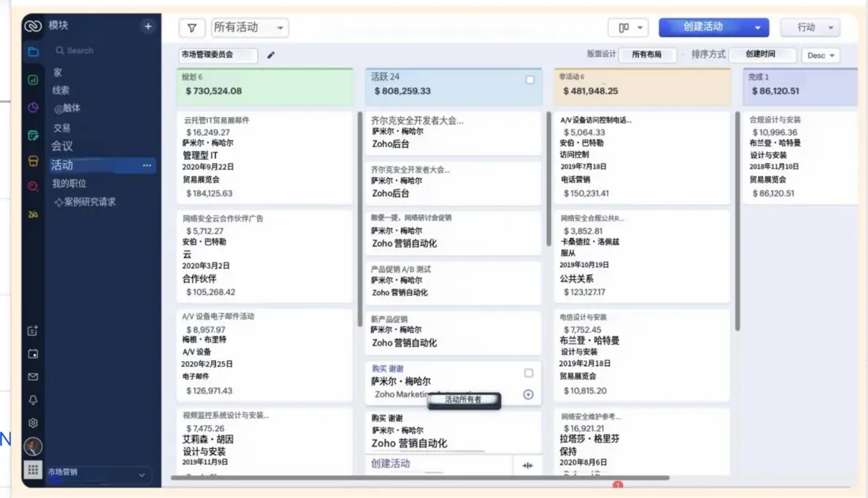Open the kanban view switcher dropdown

[x=628, y=28]
